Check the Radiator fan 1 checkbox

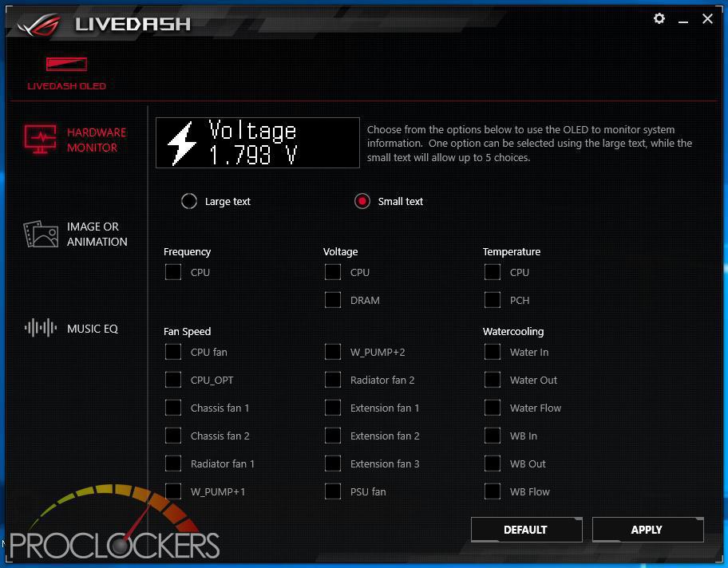(173, 463)
